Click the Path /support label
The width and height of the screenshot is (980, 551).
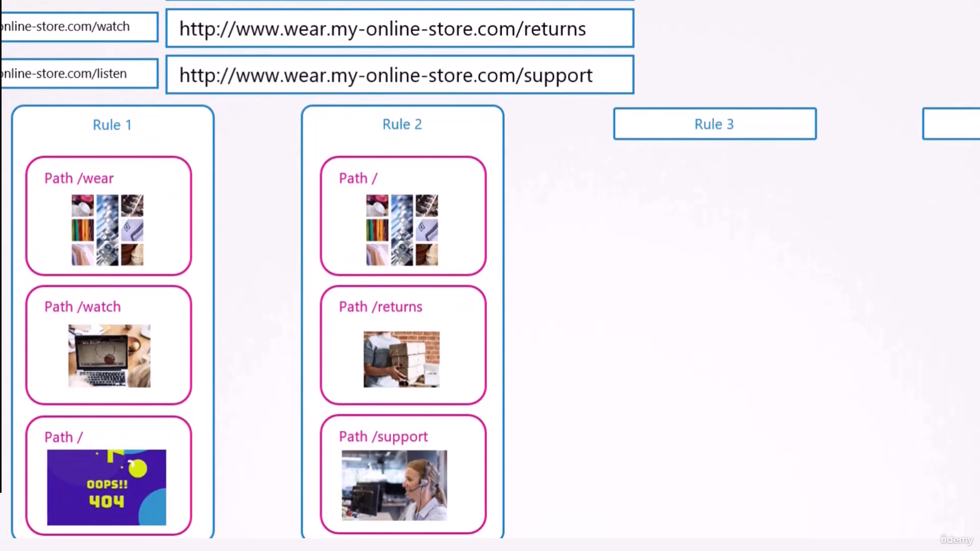click(x=383, y=437)
